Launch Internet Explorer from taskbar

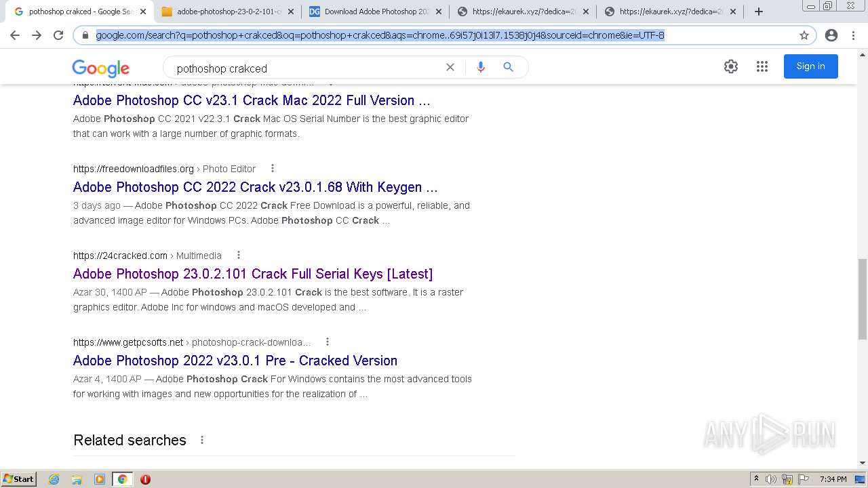pos(54,479)
